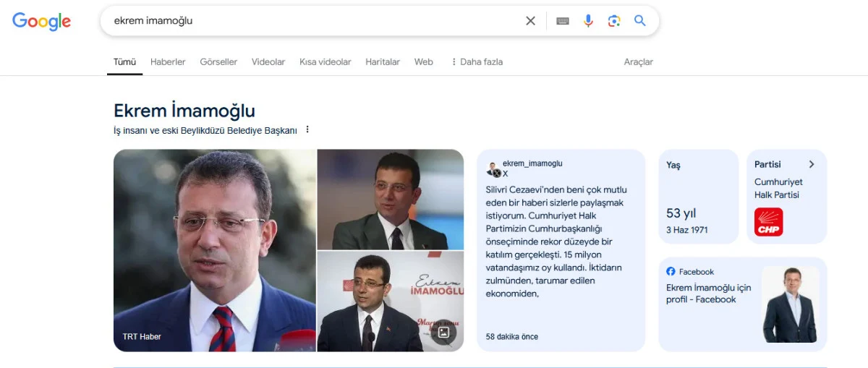868x368 pixels.
Task: Open three-dot menu next to subtitle
Action: tap(307, 130)
